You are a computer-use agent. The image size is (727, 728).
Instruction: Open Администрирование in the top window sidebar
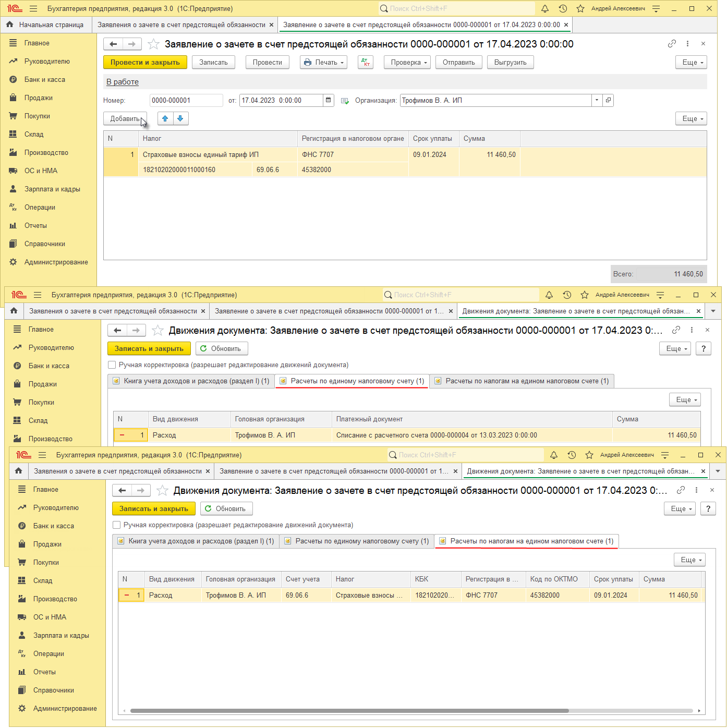[56, 262]
